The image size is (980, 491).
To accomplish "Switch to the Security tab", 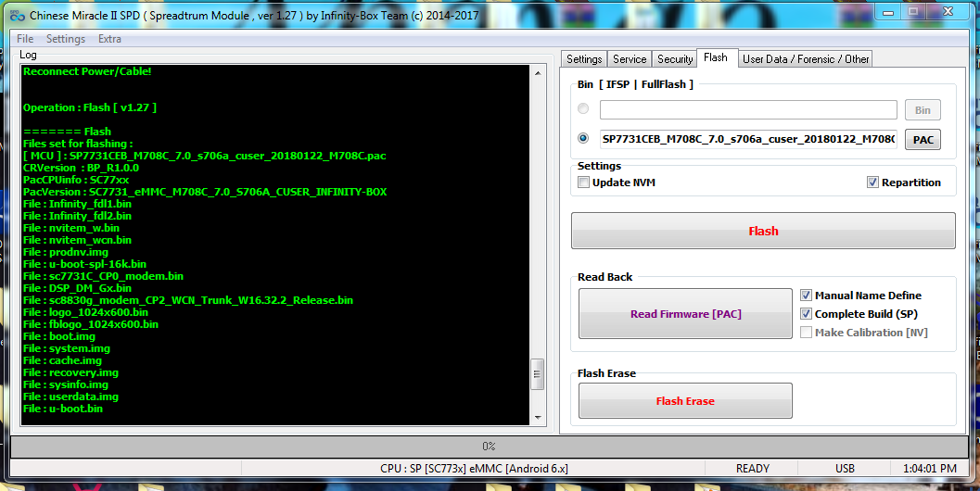I will click(x=675, y=58).
